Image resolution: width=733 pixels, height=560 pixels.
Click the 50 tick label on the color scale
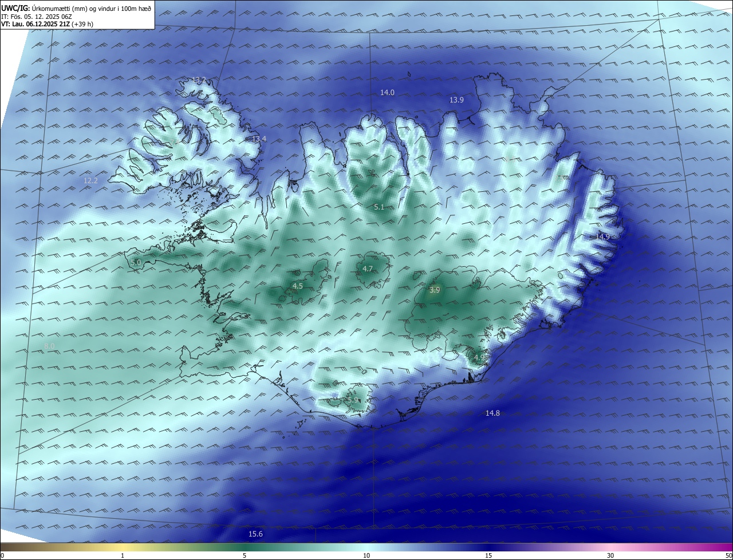pyautogui.click(x=728, y=555)
